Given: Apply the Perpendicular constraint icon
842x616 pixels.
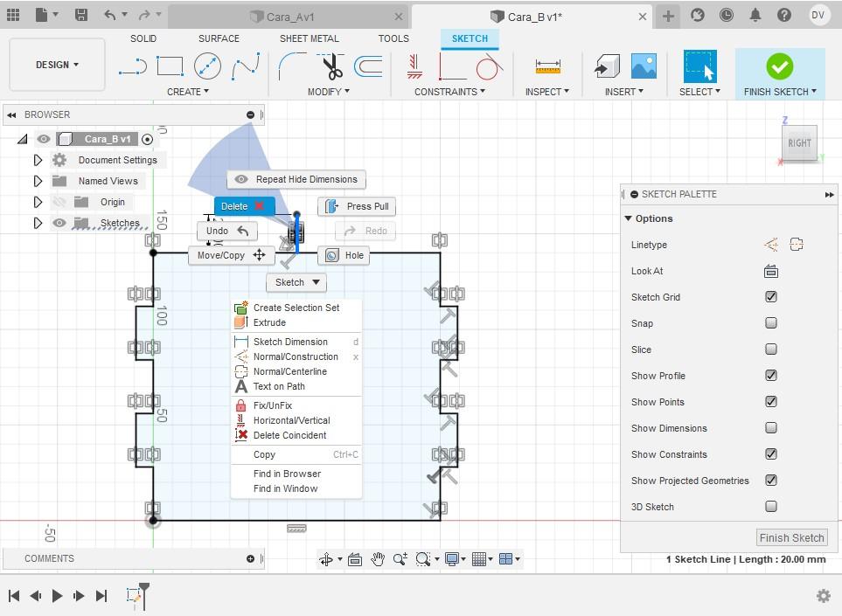Looking at the screenshot, I should (x=452, y=66).
